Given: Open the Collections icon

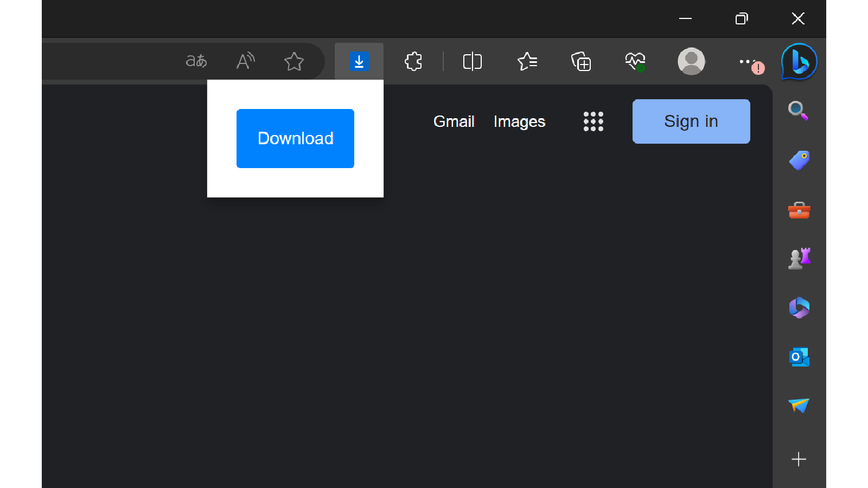Looking at the screenshot, I should (x=581, y=61).
